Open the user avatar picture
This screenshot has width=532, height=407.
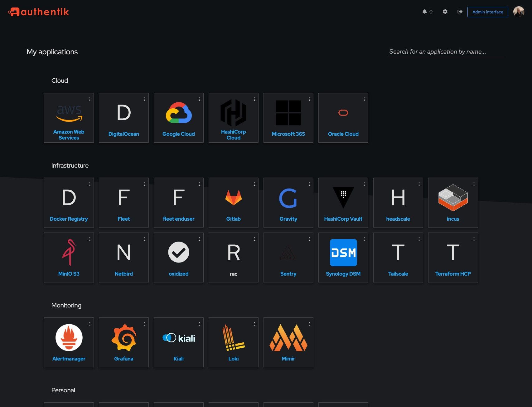(519, 12)
